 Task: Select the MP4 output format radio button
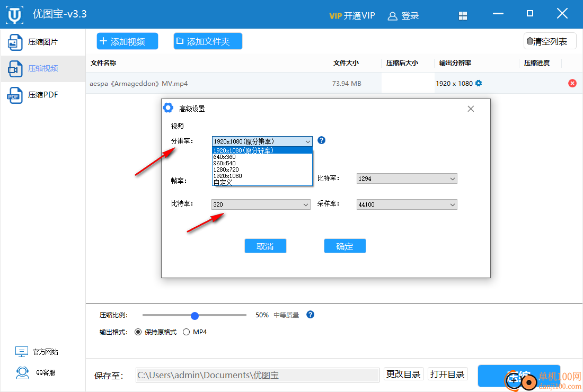186,332
